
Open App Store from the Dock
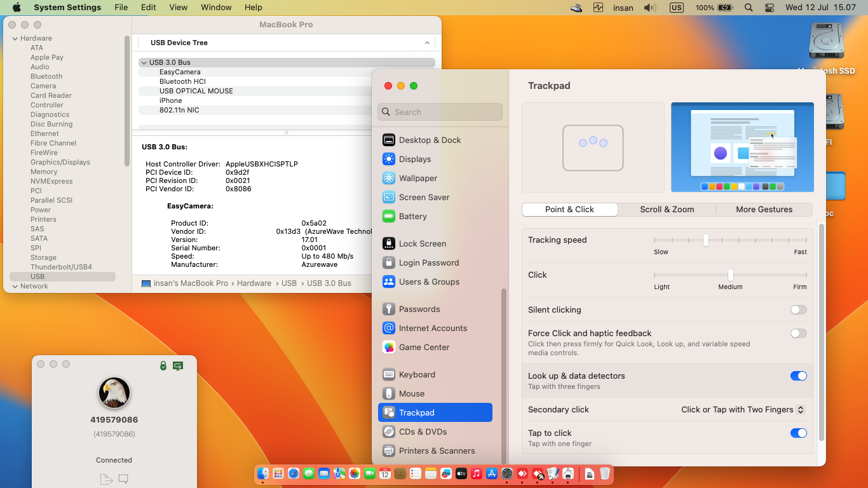pos(492,473)
